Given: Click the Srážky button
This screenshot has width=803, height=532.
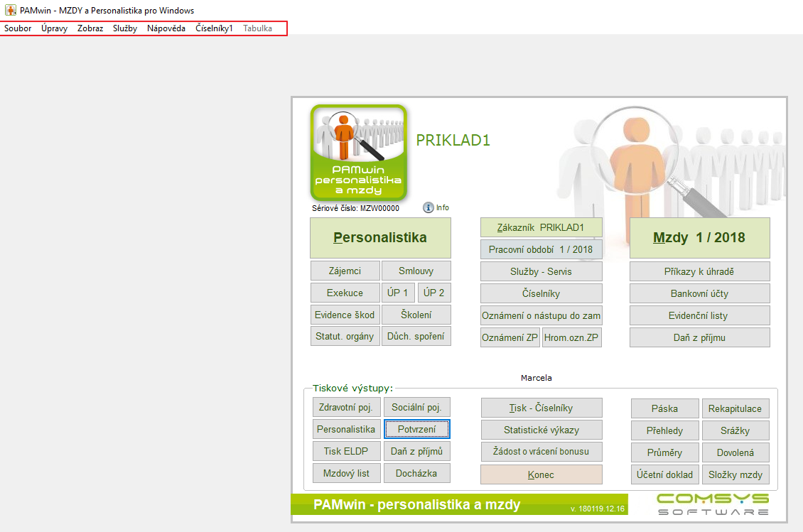Looking at the screenshot, I should (735, 430).
